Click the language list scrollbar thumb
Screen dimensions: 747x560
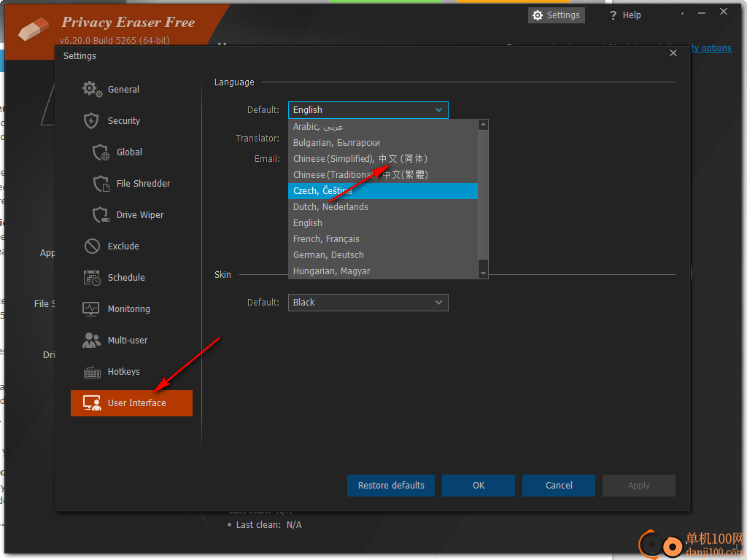[483, 195]
